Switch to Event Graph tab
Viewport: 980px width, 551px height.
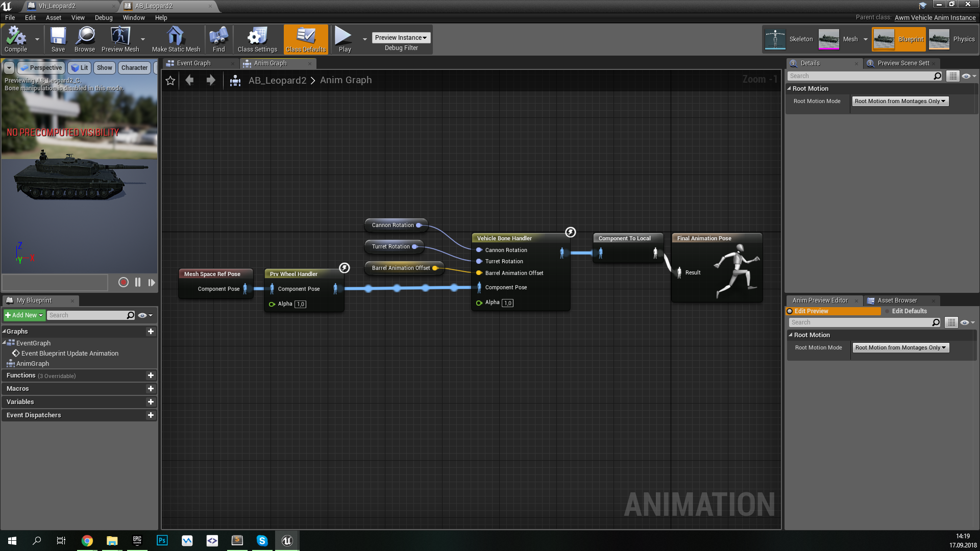click(x=193, y=63)
